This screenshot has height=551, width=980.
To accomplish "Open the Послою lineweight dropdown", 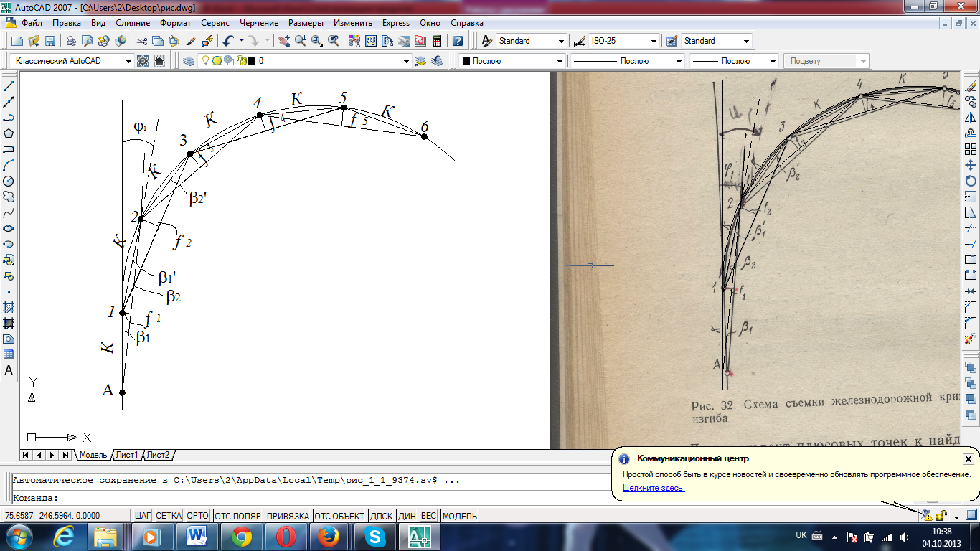I will pyautogui.click(x=772, y=61).
